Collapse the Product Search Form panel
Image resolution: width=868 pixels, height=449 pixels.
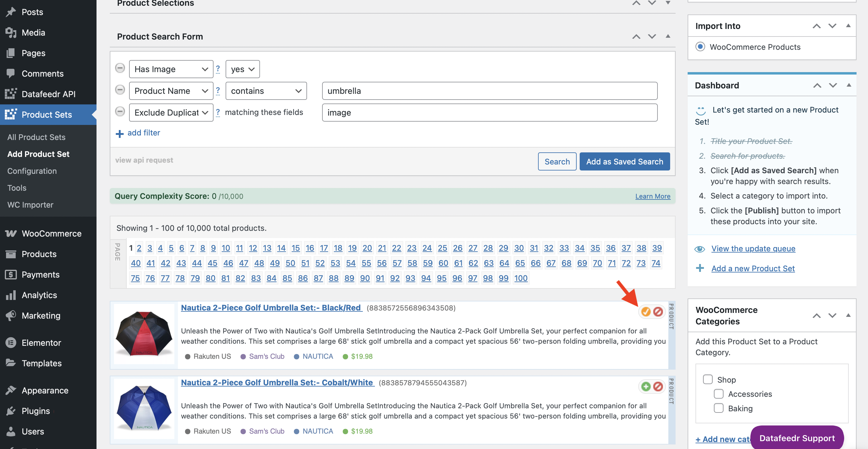[x=667, y=36]
